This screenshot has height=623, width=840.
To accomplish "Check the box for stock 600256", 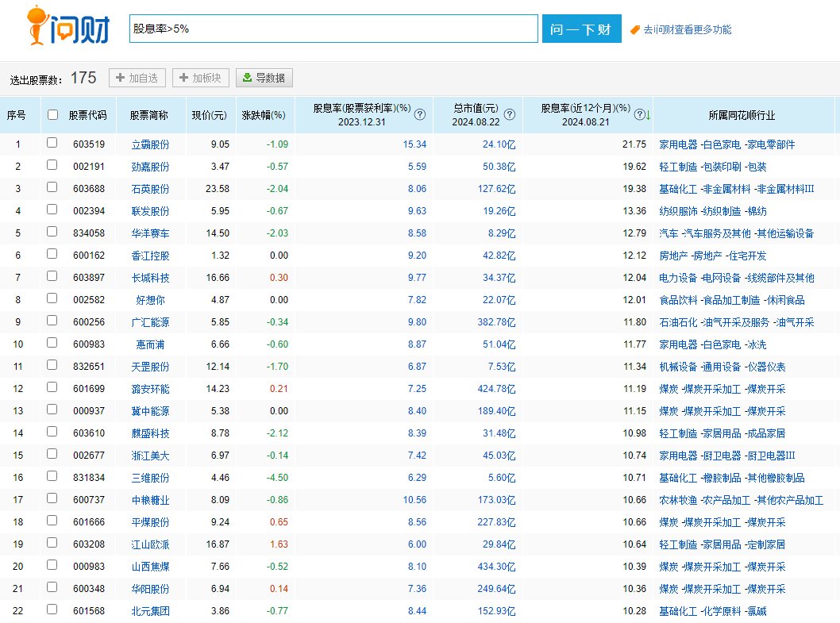I will point(52,321).
